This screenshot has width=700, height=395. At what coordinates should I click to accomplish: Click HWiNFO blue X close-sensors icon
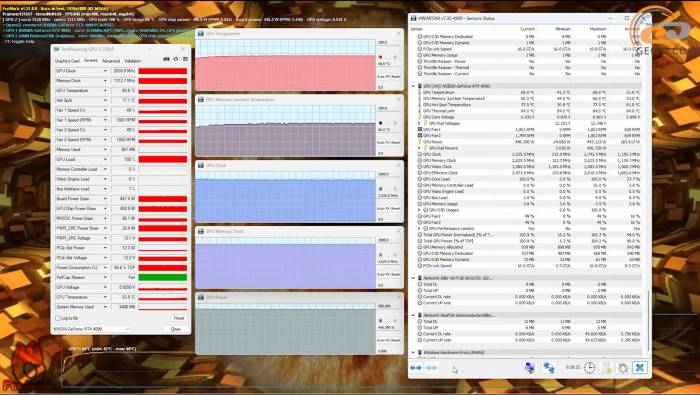(640, 368)
